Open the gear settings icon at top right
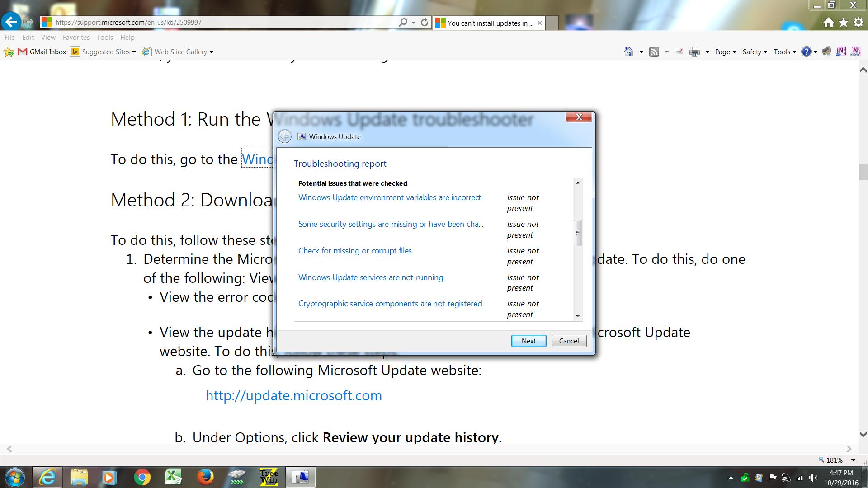 [x=858, y=23]
